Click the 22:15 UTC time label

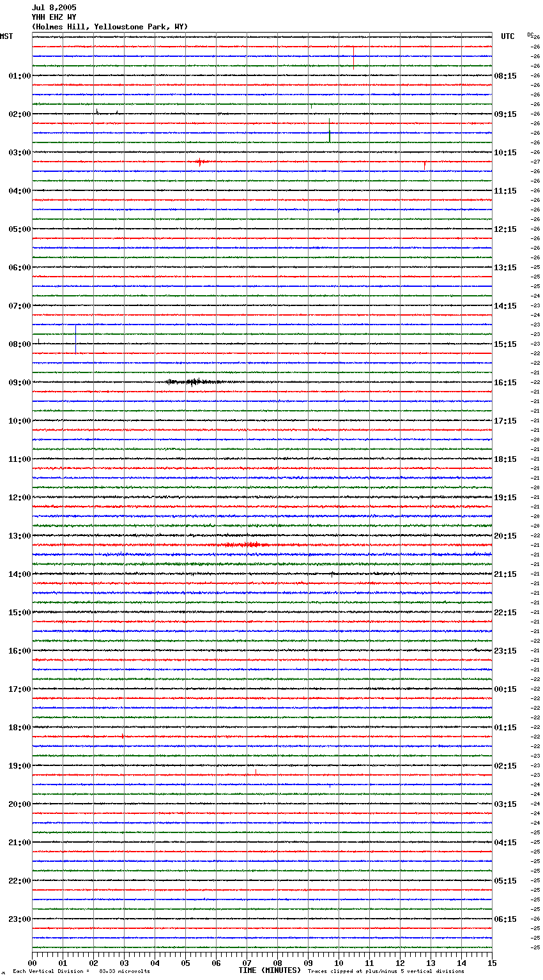(505, 613)
